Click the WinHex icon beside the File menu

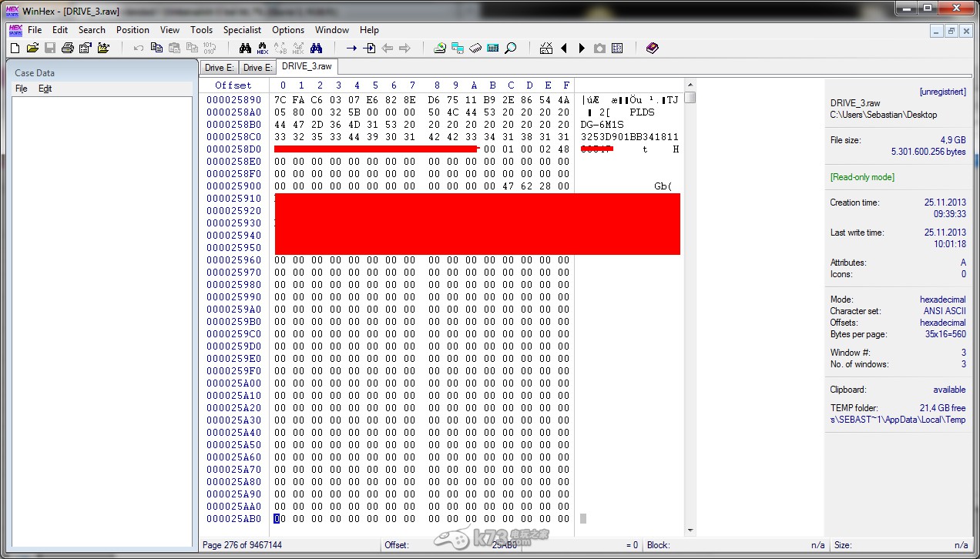click(15, 30)
